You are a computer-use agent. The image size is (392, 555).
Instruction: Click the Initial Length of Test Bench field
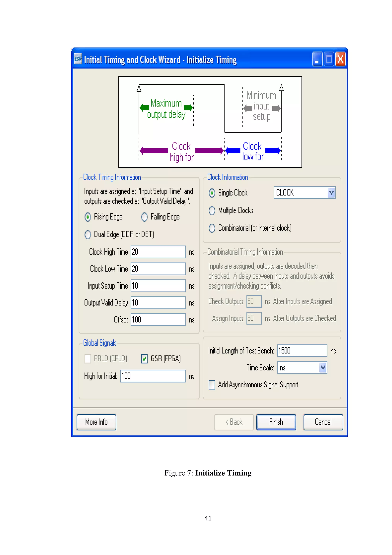(x=302, y=350)
